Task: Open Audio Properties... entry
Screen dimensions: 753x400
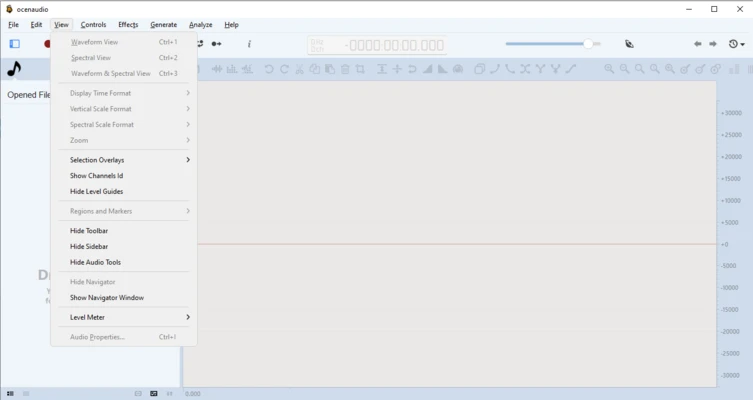Action: point(124,337)
